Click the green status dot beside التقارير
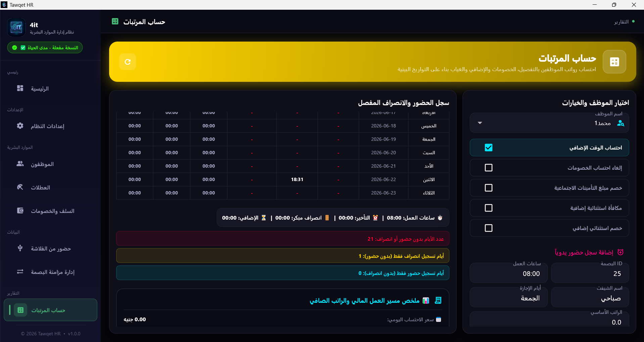The image size is (644, 342). (x=633, y=21)
